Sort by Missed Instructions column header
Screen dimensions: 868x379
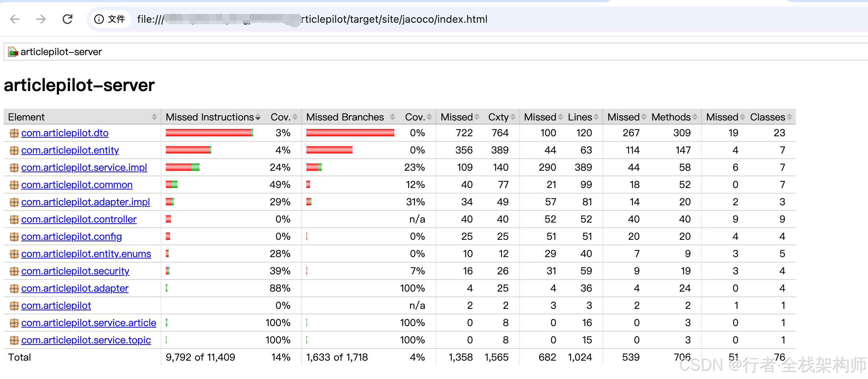coord(213,117)
